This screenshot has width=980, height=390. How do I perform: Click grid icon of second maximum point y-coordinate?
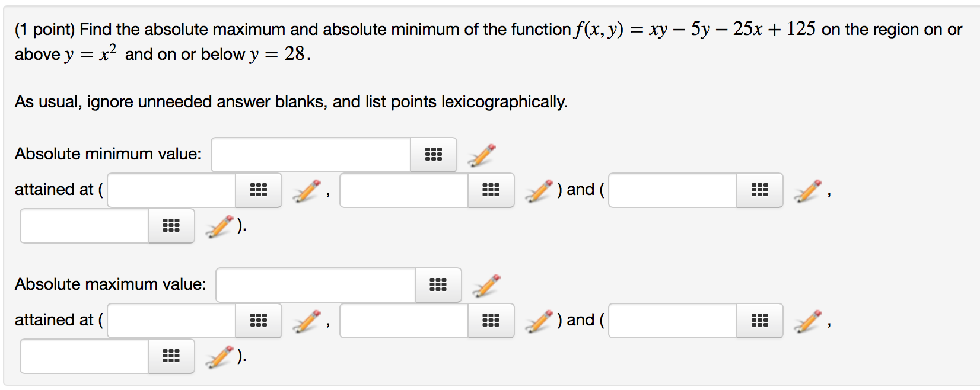coord(171,356)
